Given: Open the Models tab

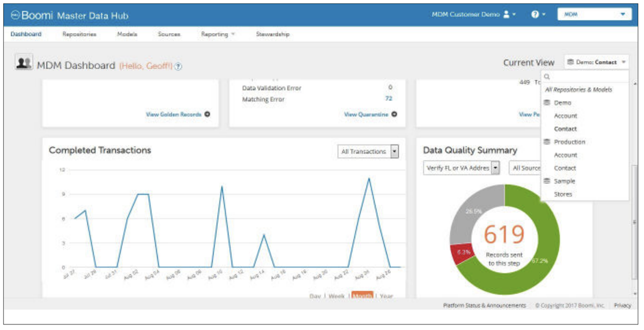Looking at the screenshot, I should pos(127,34).
